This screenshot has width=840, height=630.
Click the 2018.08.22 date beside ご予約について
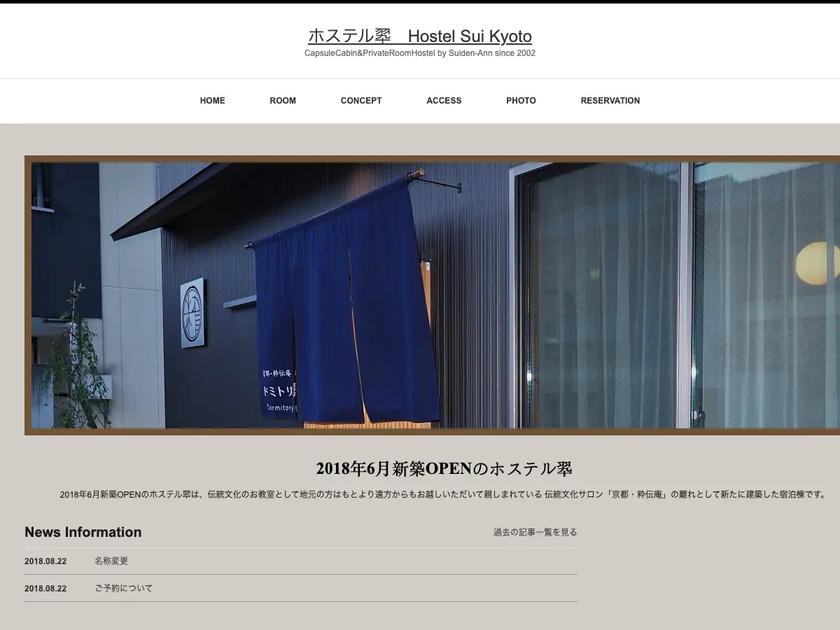pos(45,589)
